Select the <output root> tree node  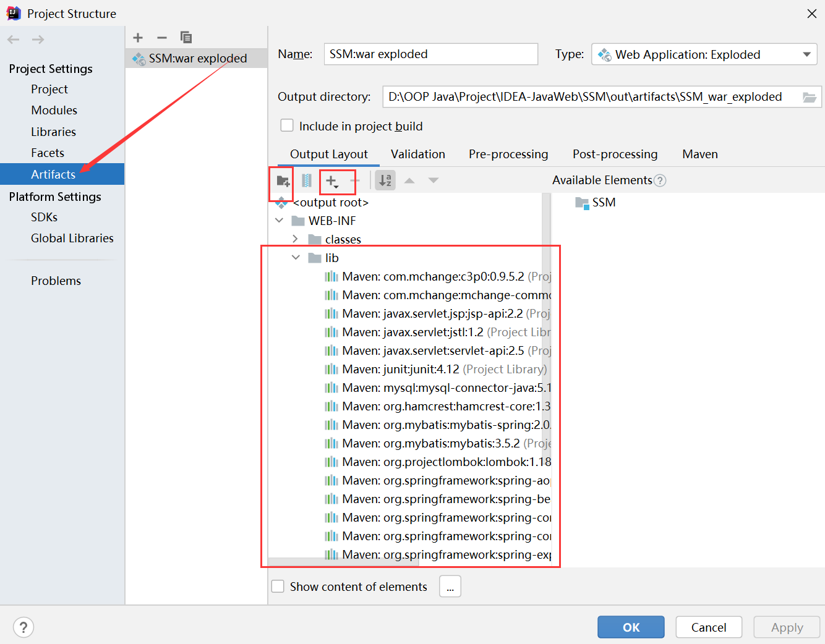click(x=331, y=203)
